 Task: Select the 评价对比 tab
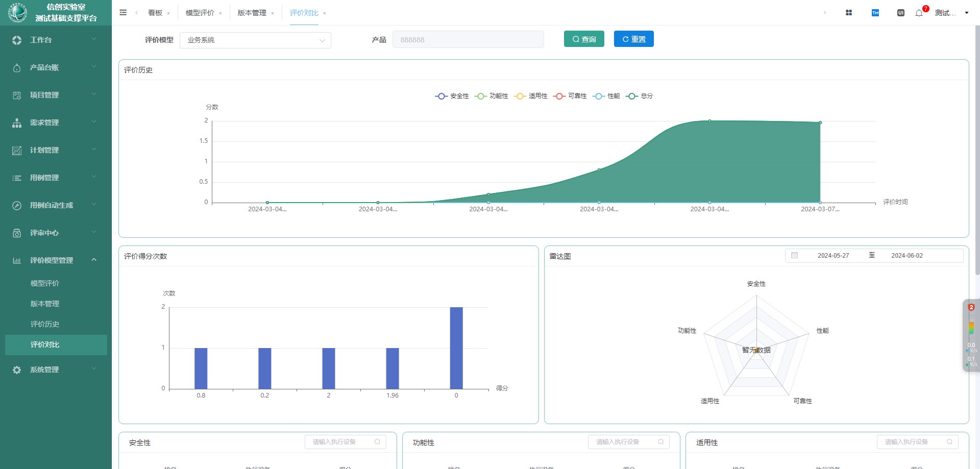304,13
